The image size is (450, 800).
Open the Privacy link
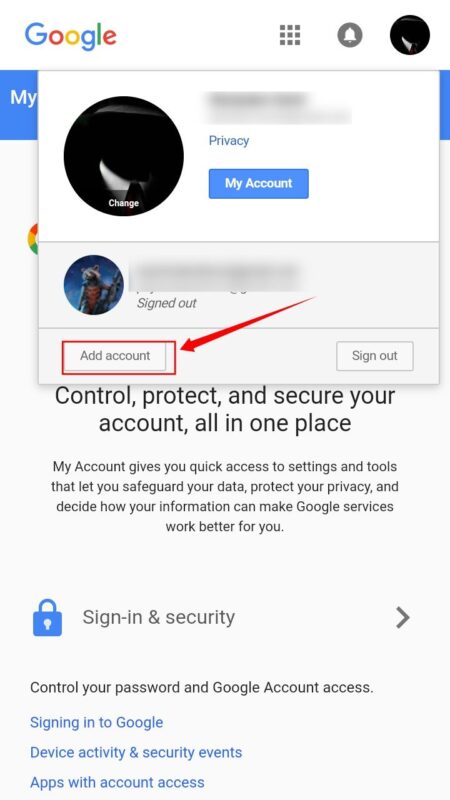229,141
